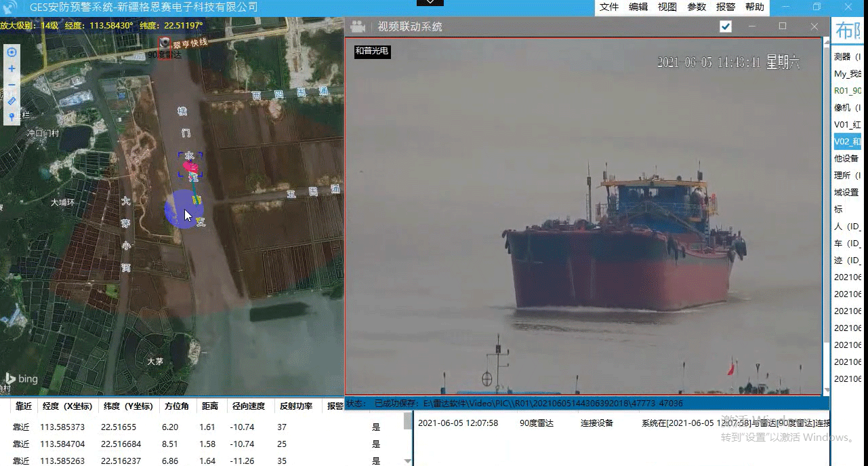Image resolution: width=868 pixels, height=466 pixels.
Task: Open the 文件 menu
Action: point(609,7)
